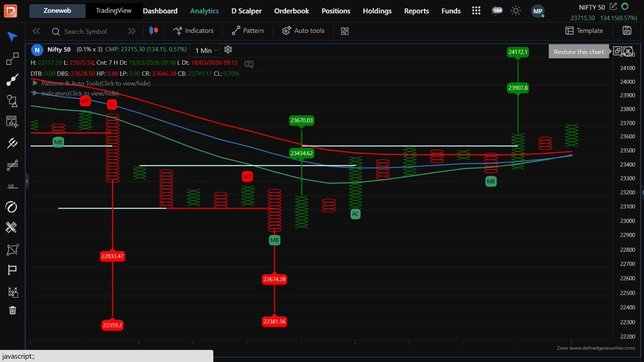The width and height of the screenshot is (644, 362).
Task: Click the 22833.47 red price label
Action: click(112, 256)
